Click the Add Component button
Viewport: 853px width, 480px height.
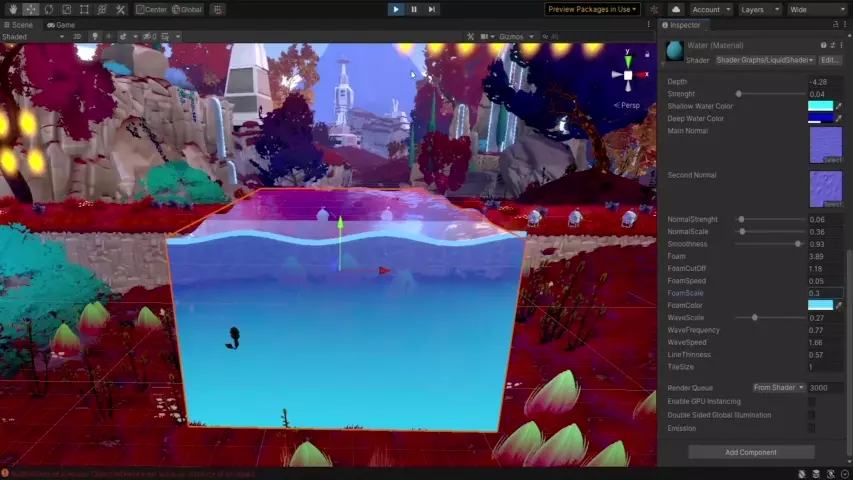pos(750,452)
